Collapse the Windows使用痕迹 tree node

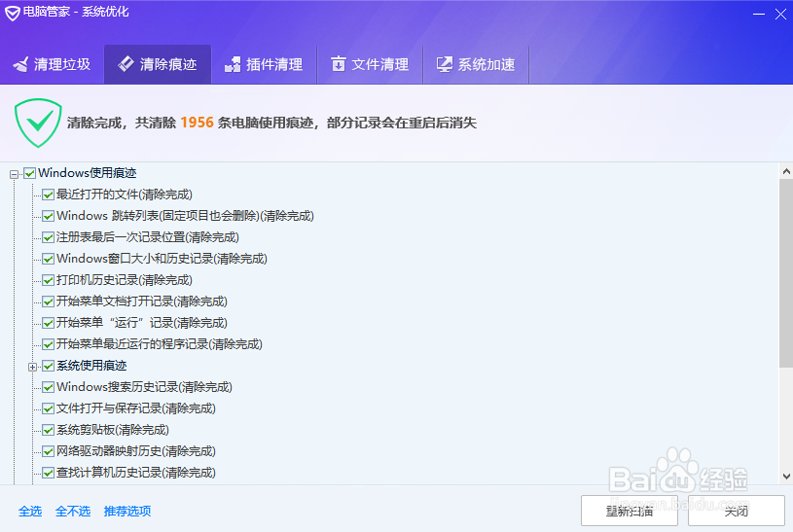pos(15,174)
